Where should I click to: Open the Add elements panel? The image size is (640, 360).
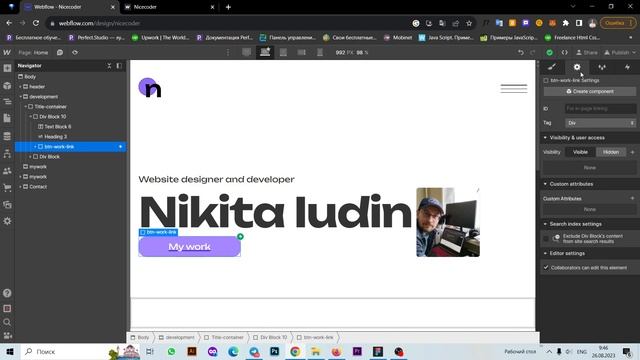(x=7, y=68)
